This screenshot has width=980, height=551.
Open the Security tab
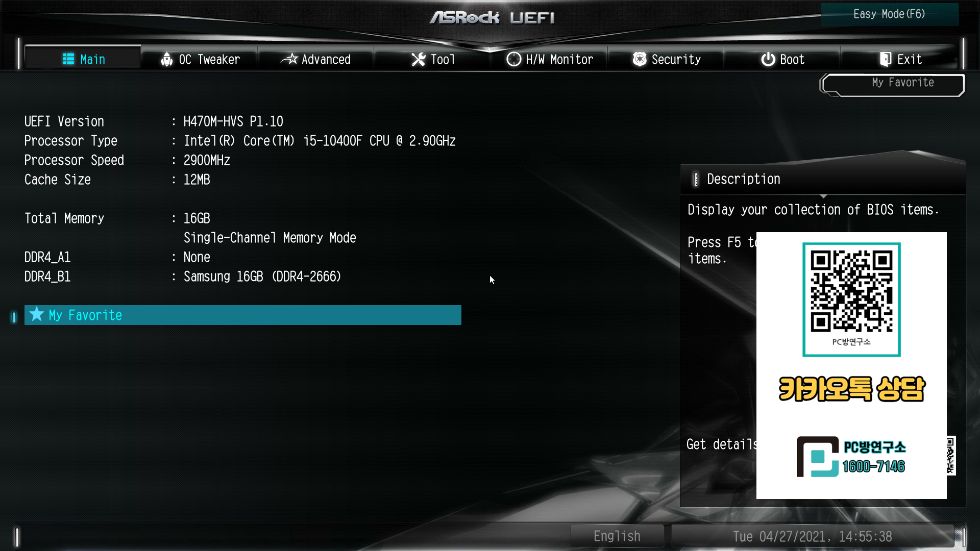(x=676, y=59)
